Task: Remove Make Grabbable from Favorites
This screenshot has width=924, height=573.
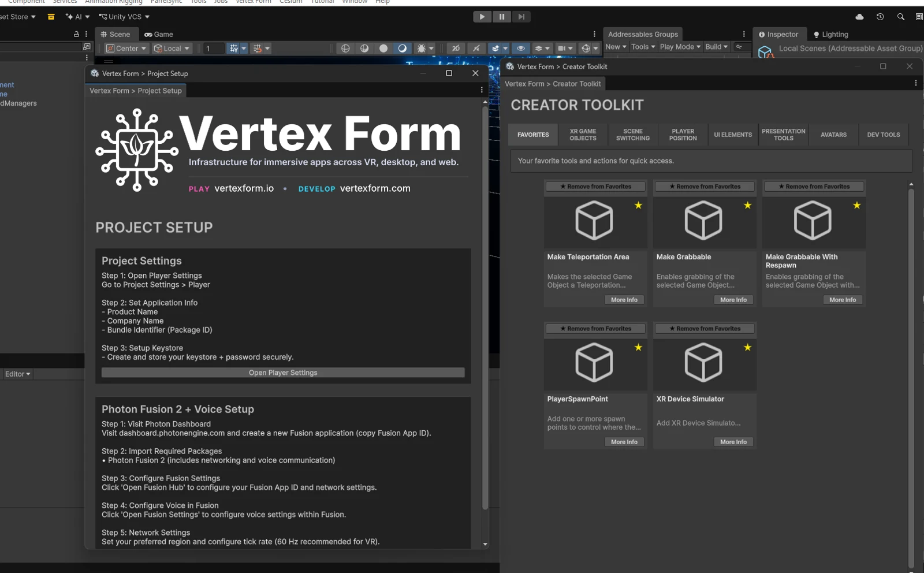Action: click(705, 187)
